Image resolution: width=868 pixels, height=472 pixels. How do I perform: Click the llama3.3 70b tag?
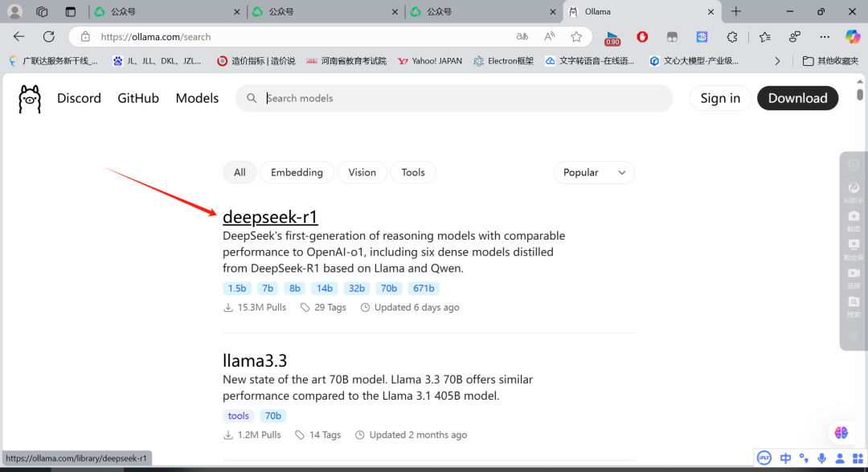[x=273, y=416]
